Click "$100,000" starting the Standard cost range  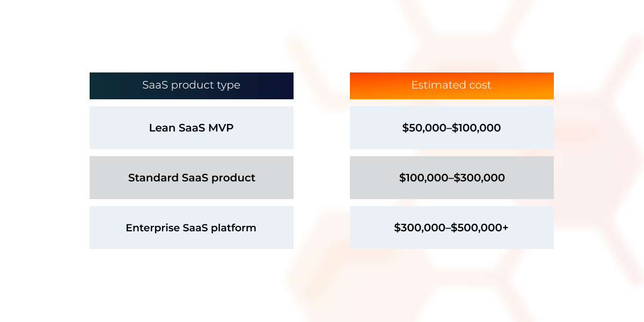click(422, 178)
